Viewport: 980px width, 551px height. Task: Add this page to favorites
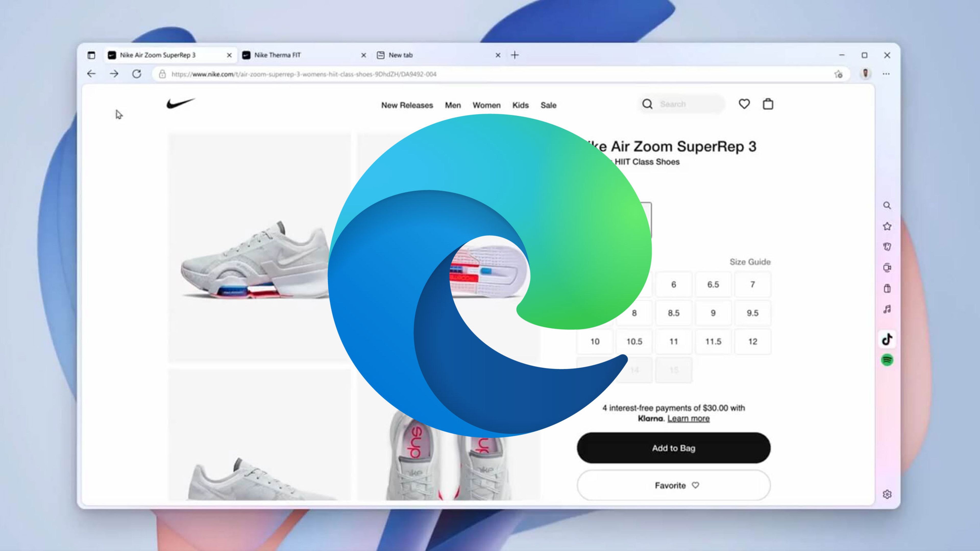pyautogui.click(x=838, y=74)
